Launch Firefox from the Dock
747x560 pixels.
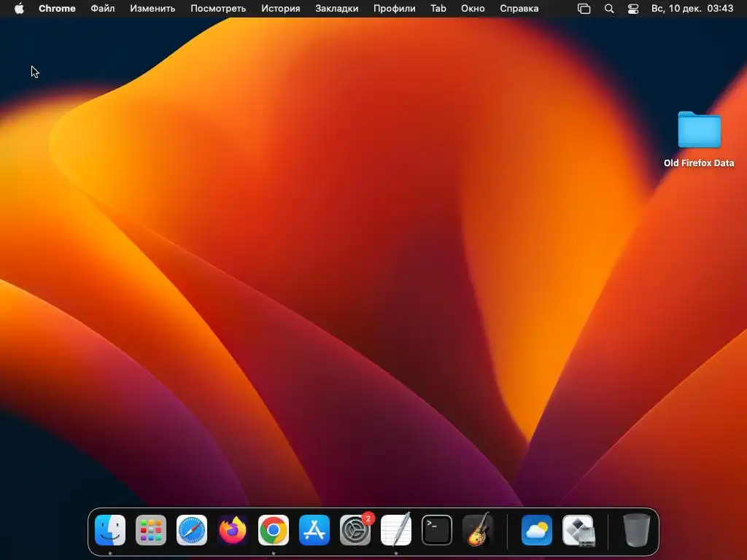pos(233,530)
